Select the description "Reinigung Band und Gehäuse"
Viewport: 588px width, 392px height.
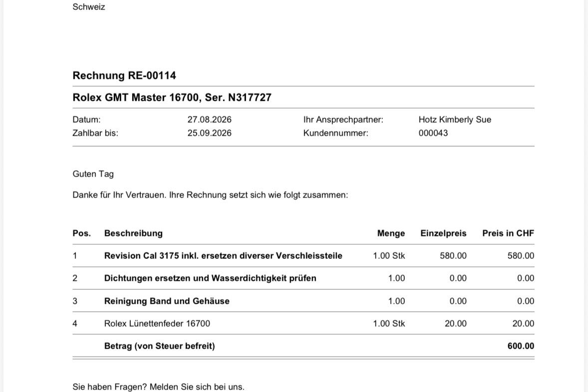pos(167,301)
